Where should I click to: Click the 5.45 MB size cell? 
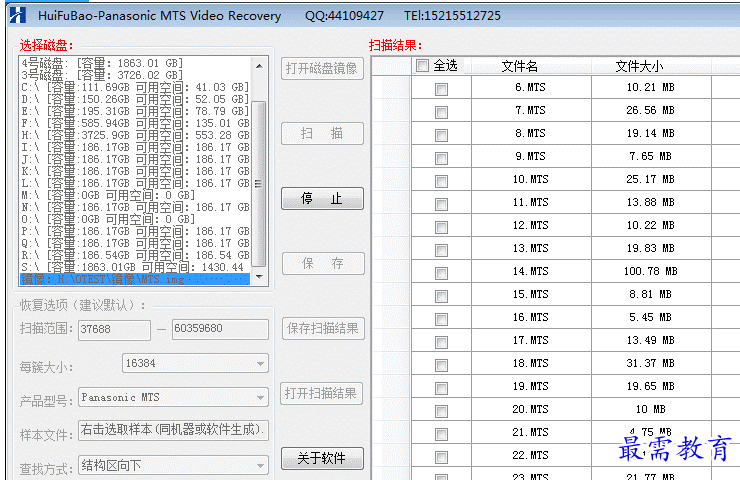pyautogui.click(x=651, y=317)
